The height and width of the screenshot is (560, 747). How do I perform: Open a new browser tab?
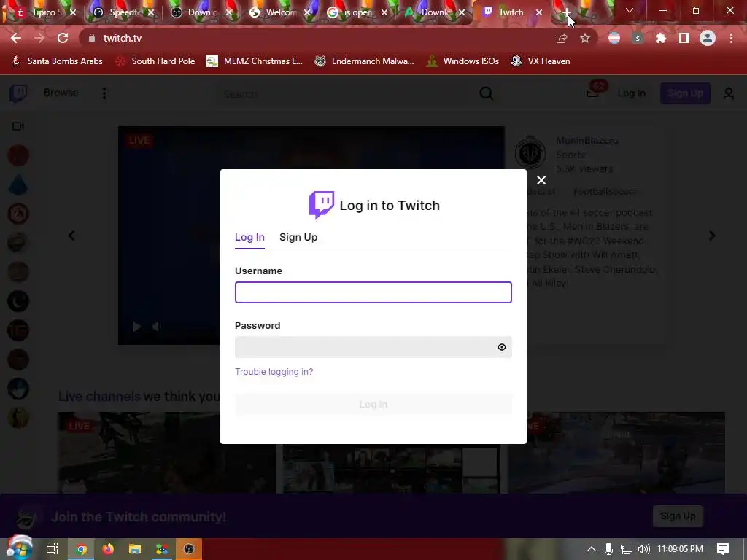click(566, 12)
